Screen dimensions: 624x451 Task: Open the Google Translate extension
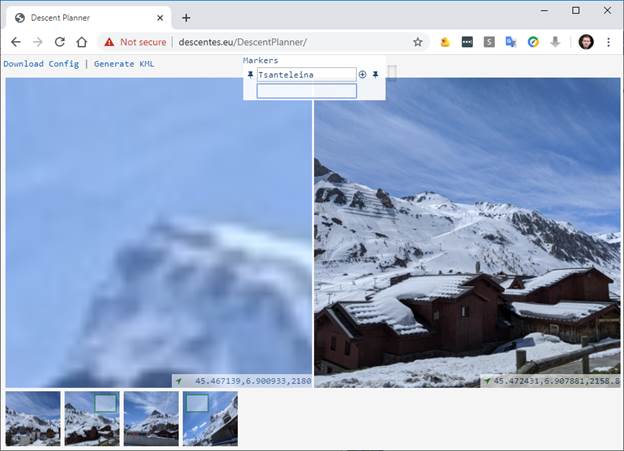pos(511,42)
